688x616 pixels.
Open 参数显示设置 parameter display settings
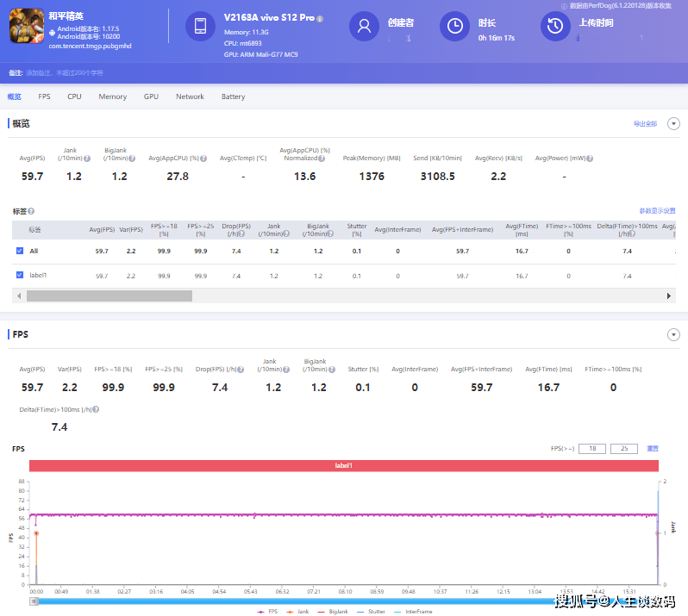(x=657, y=211)
